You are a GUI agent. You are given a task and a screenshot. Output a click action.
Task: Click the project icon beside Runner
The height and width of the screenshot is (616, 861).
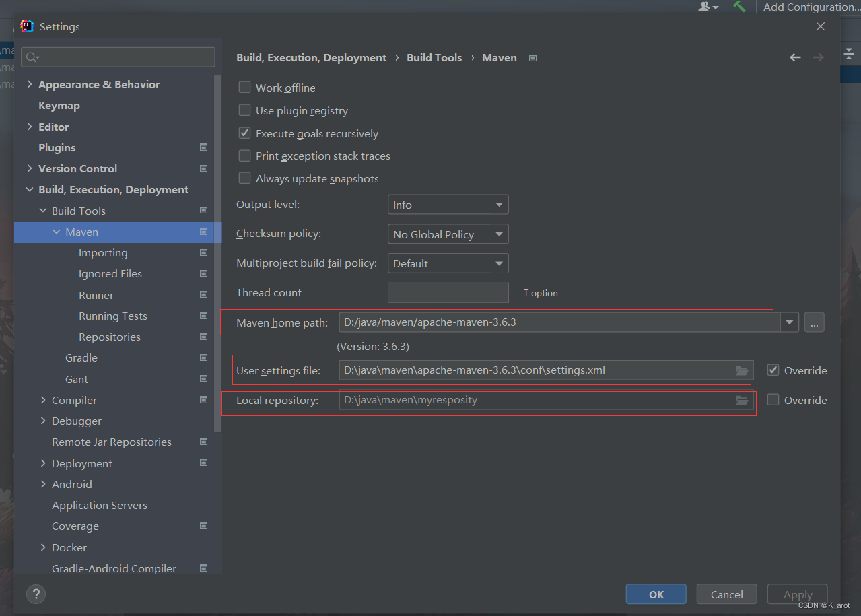tap(204, 295)
